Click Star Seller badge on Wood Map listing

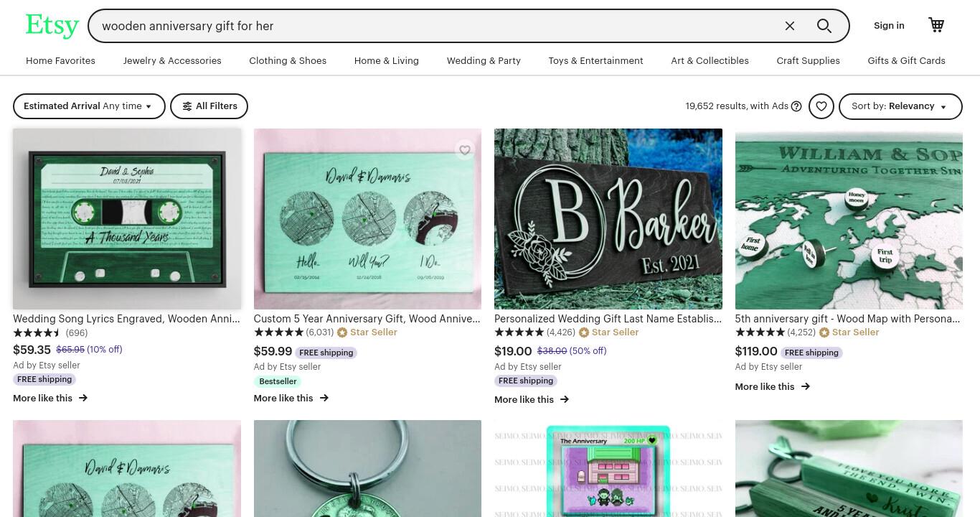(849, 332)
